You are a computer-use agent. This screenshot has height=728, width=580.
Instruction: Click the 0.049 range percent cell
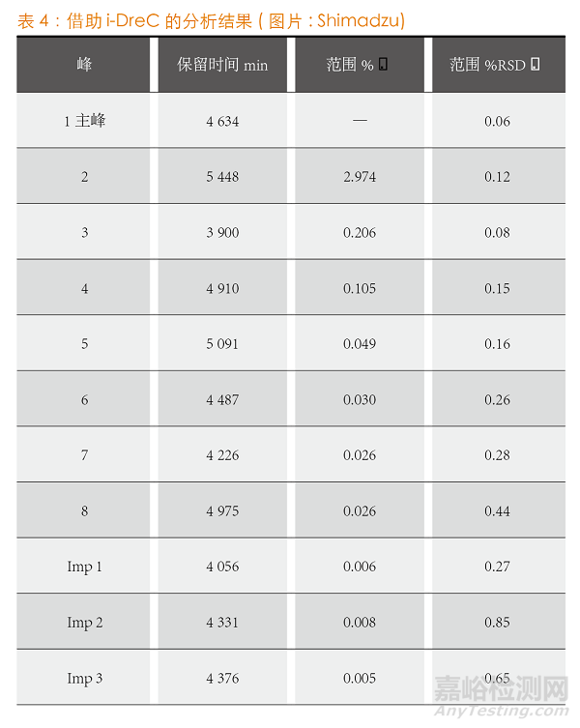coord(360,344)
